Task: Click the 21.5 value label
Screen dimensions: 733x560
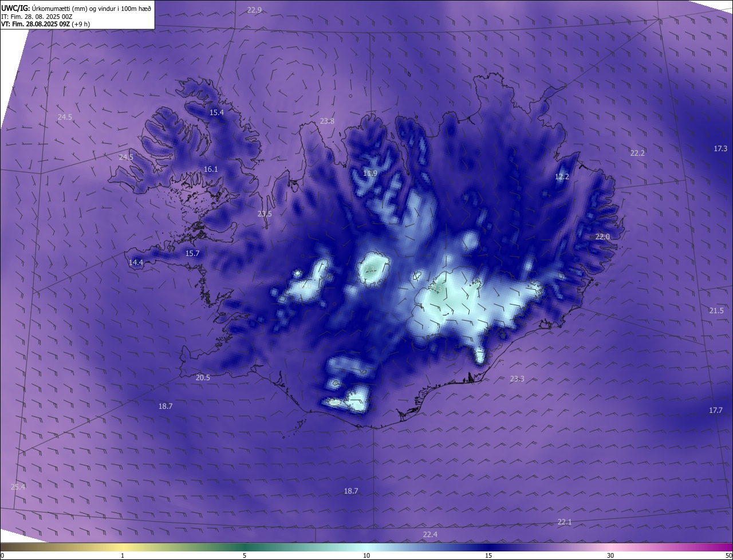Action: 716,310
